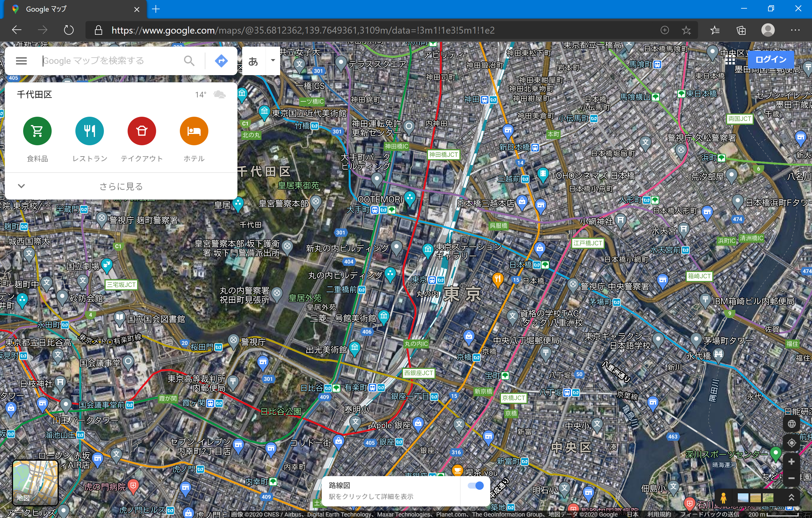The height and width of the screenshot is (518, 812).
Task: Click the globe view icon above zoom controls
Action: [x=792, y=424]
